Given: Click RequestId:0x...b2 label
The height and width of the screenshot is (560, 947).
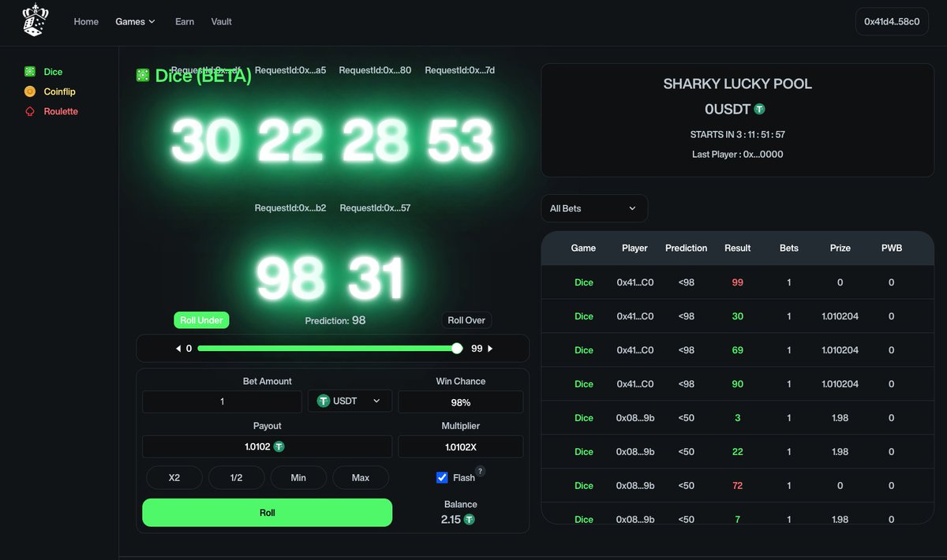Looking at the screenshot, I should coord(290,208).
